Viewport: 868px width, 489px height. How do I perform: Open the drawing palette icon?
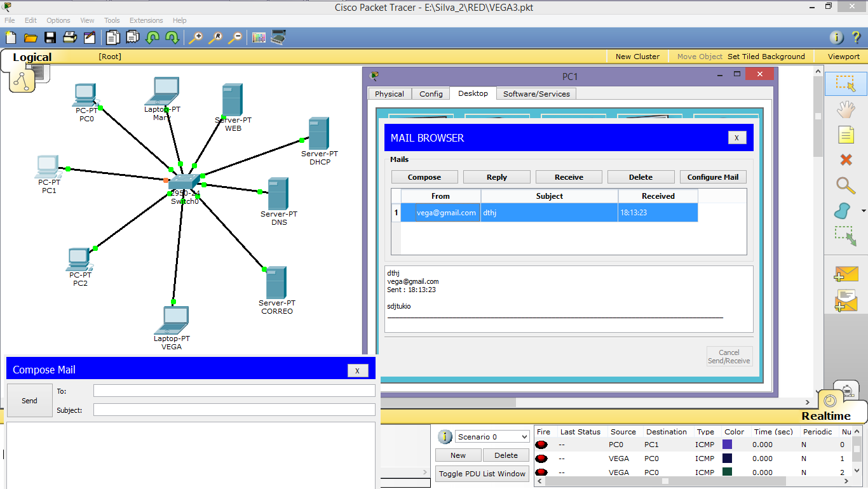click(259, 37)
